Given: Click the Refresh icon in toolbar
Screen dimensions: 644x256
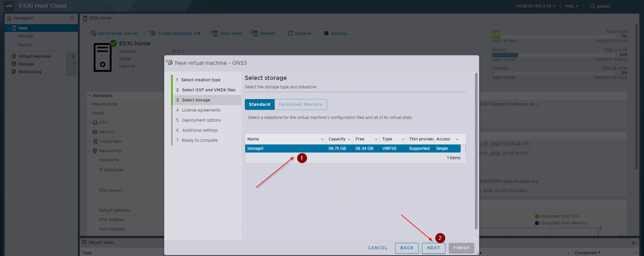Looking at the screenshot, I should [x=290, y=33].
